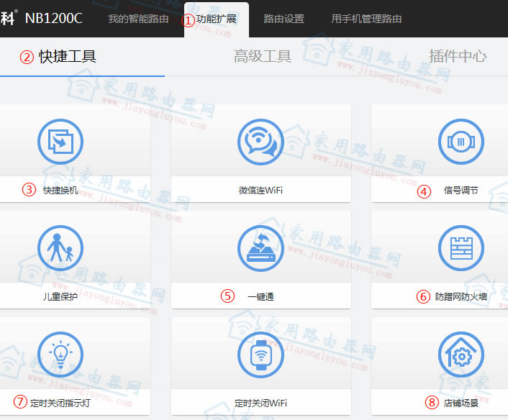Screen dimensions: 508x420
Task: Open the 定时关闭指示灯 light bulb icon
Action: point(60,355)
